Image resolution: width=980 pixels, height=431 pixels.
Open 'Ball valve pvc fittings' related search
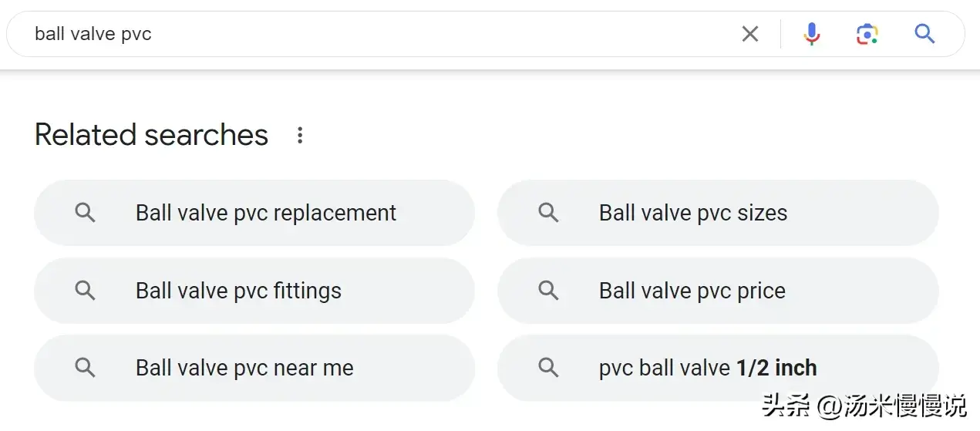(238, 291)
